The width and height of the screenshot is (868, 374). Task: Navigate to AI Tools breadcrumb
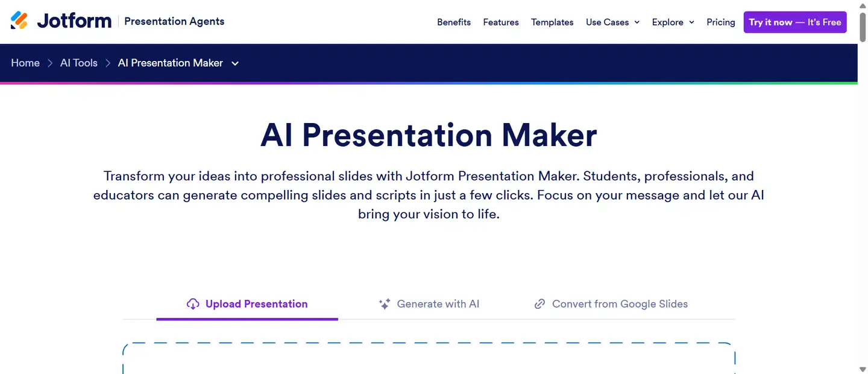[79, 63]
